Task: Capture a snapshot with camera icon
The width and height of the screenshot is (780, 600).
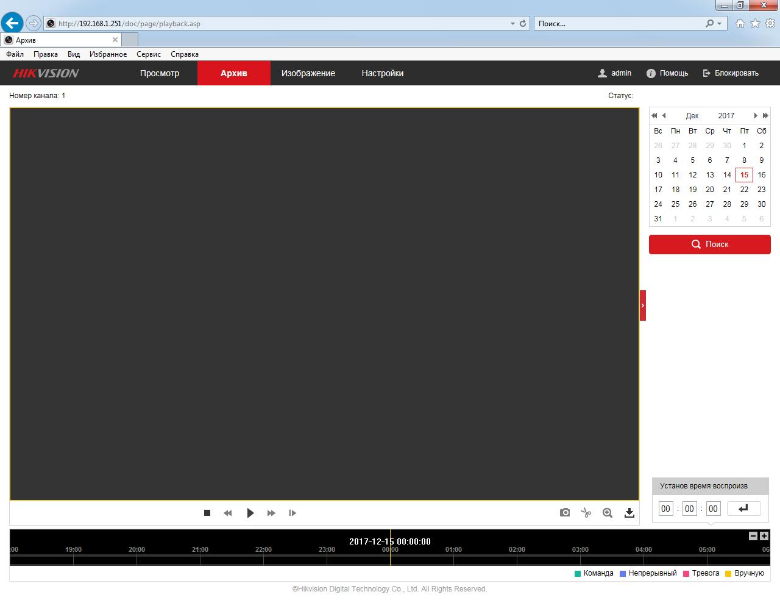Action: [x=565, y=512]
